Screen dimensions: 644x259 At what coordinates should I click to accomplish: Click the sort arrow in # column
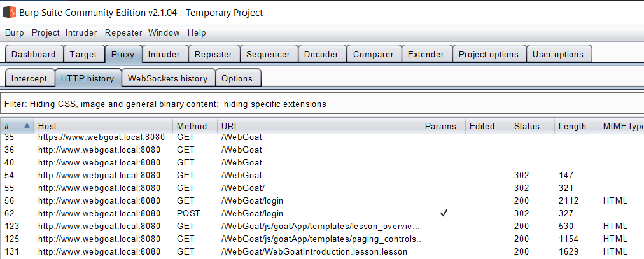pyautogui.click(x=27, y=125)
